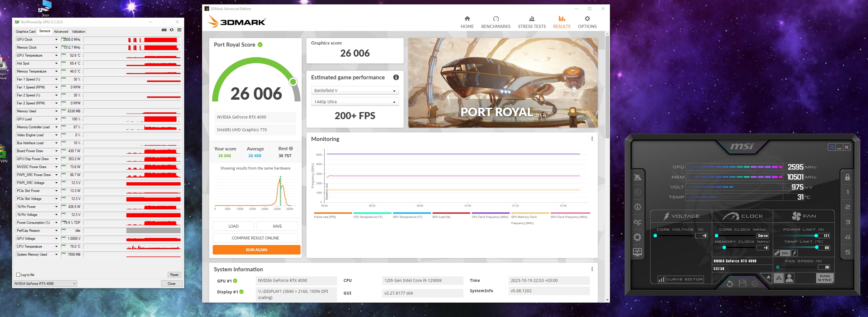Adjust the Power Limit slider handle
This screenshot has width=868, height=317.
[x=816, y=236]
